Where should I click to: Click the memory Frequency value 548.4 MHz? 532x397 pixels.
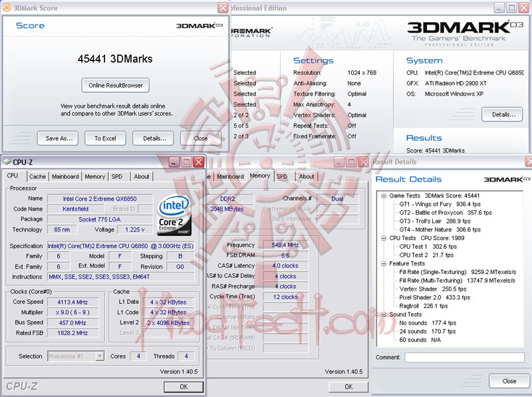285,245
